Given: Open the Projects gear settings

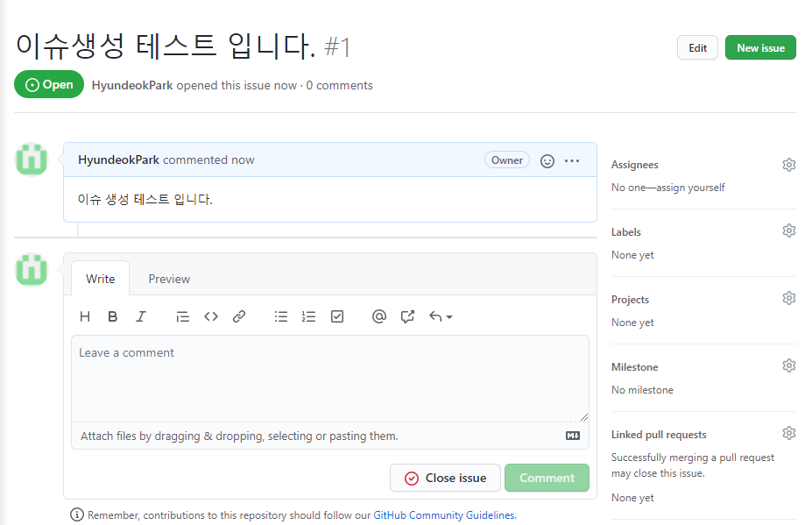Looking at the screenshot, I should (x=788, y=298).
